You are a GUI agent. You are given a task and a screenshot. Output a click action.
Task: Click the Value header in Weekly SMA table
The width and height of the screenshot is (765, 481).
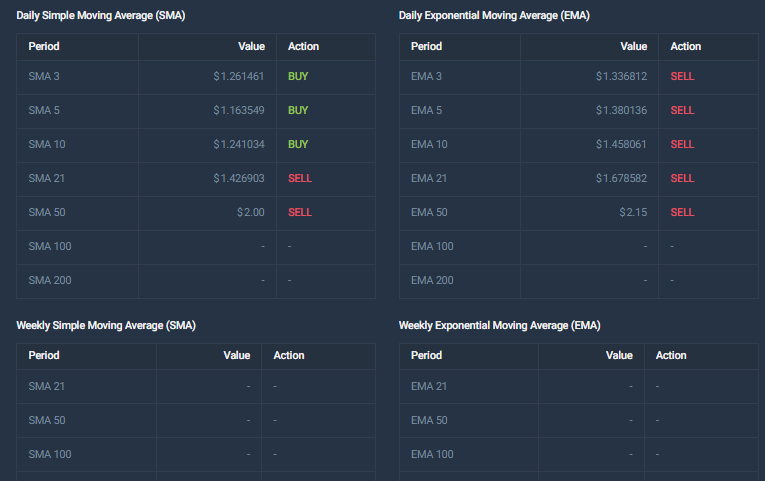point(237,356)
